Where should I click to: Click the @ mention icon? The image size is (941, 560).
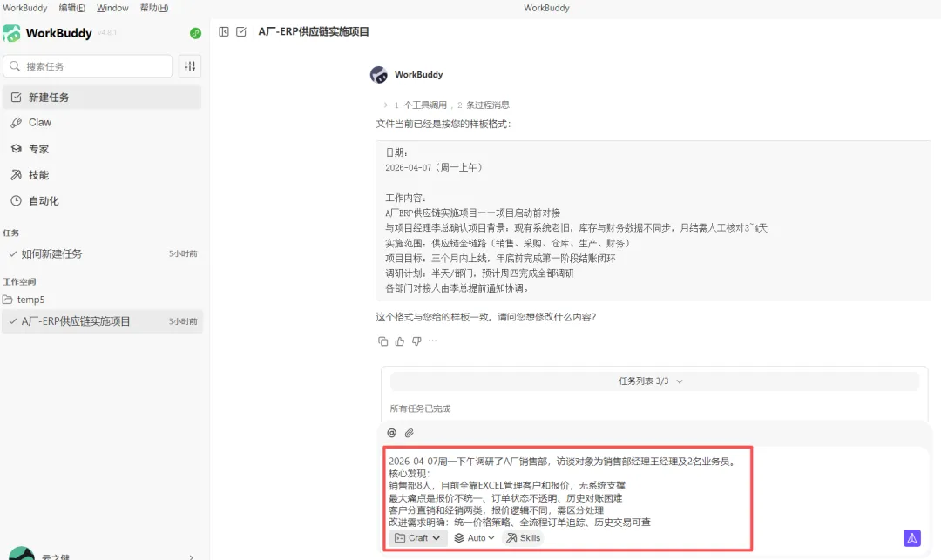click(x=392, y=433)
